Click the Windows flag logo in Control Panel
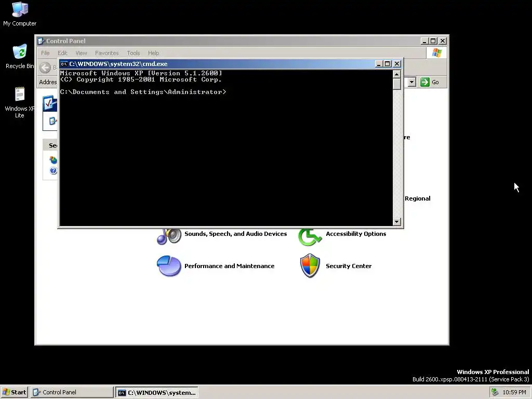The width and height of the screenshot is (532, 399). (436, 53)
